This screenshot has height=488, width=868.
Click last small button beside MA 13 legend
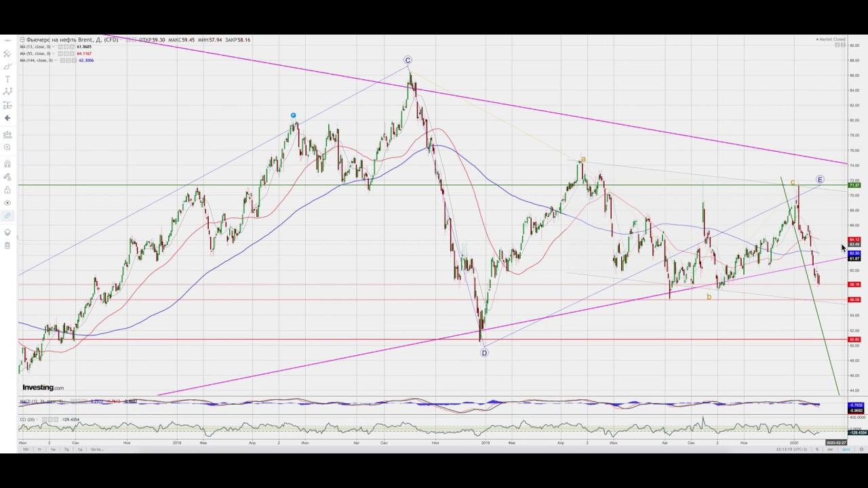point(72,47)
